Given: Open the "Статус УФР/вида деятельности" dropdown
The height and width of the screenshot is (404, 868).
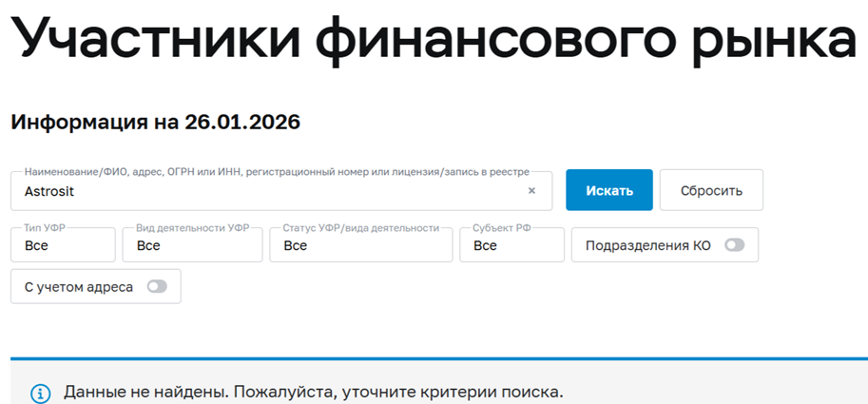Looking at the screenshot, I should click(359, 245).
